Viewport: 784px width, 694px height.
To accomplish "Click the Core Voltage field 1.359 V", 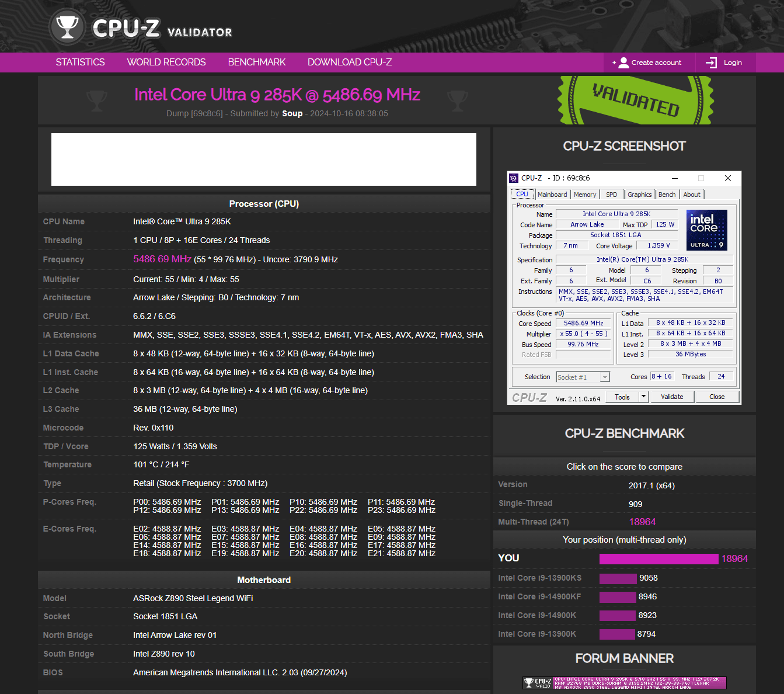I will pos(658,245).
